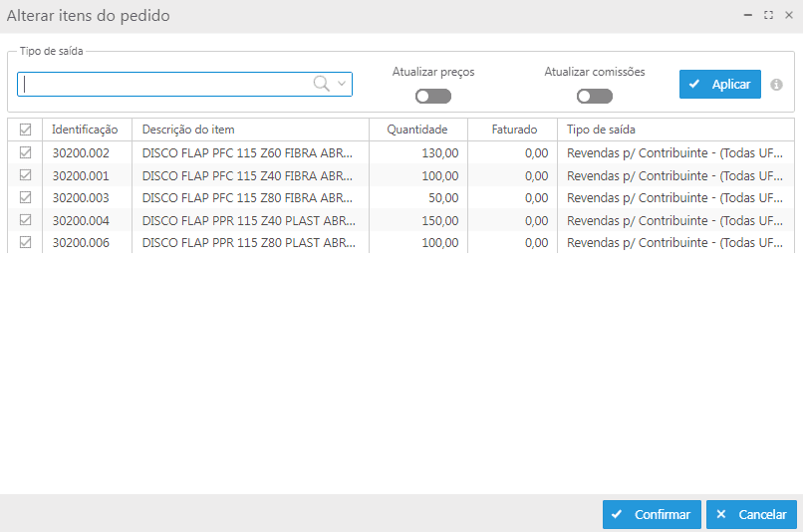Viewport: 803px width, 532px height.
Task: Turn on the Atualizar comissões switch
Action: (x=594, y=97)
